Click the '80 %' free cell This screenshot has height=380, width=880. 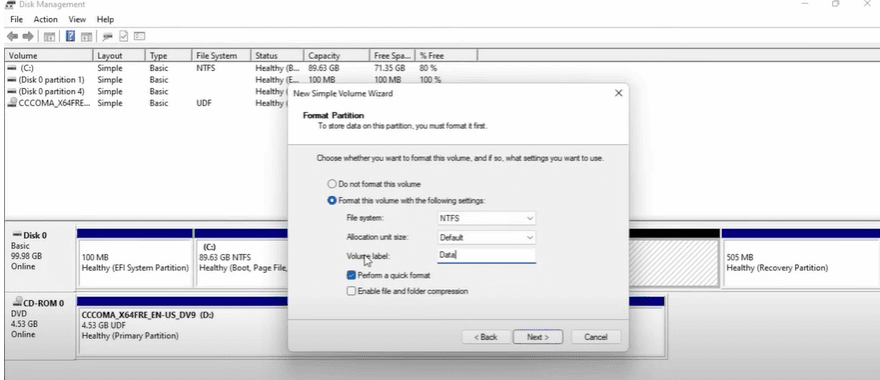tap(428, 68)
